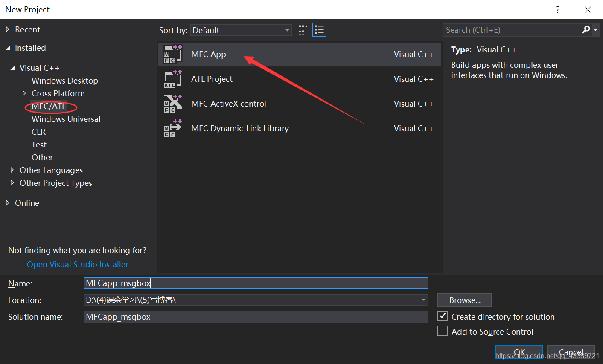Open the Location path dropdown

click(x=423, y=300)
